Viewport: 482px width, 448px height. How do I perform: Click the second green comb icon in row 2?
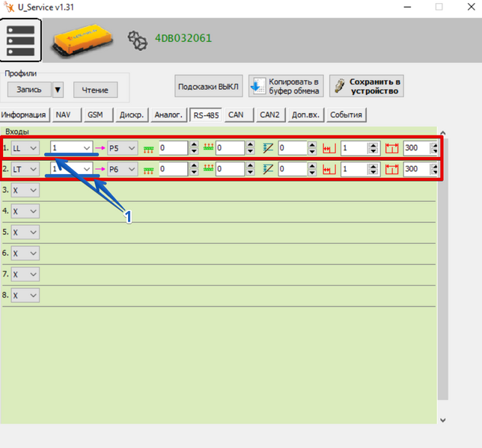pos(208,168)
